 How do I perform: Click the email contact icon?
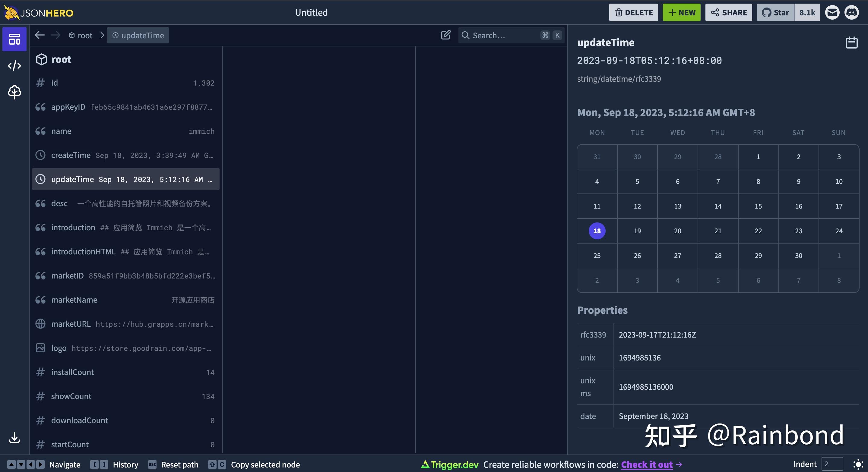pyautogui.click(x=832, y=12)
